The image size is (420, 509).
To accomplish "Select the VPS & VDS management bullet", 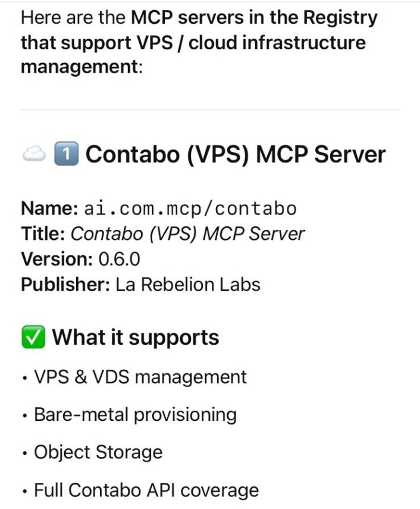I will pyautogui.click(x=140, y=377).
